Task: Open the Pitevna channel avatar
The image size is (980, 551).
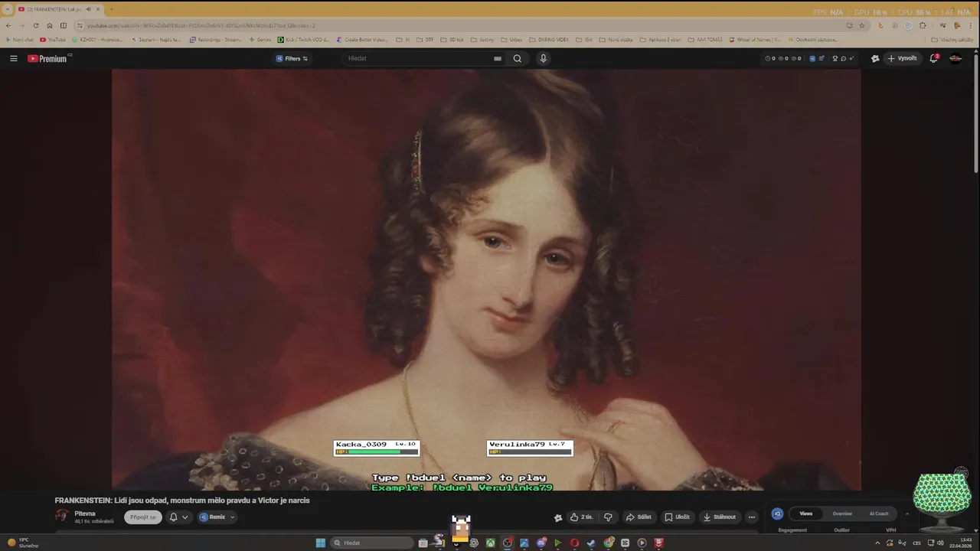Action: (62, 517)
